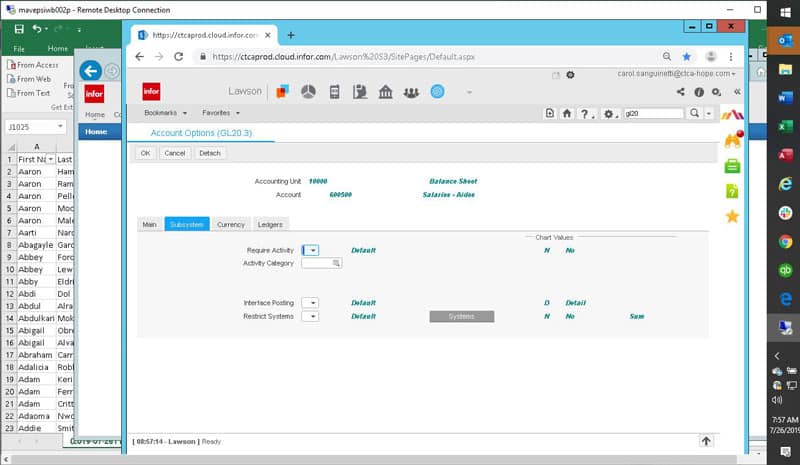Click the small gear icon above header
This screenshot has height=465, width=800.
click(570, 75)
